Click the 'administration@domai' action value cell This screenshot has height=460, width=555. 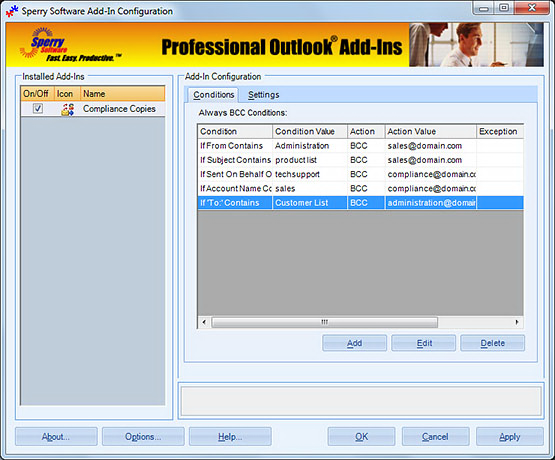coord(430,203)
